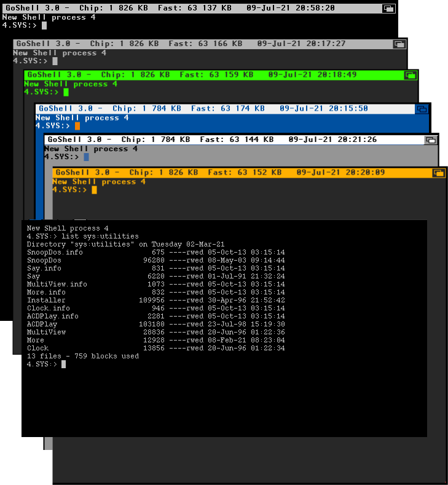Click depth gadget of white-titled 20:21:26 window
The width and height of the screenshot is (448, 485).
(431, 140)
